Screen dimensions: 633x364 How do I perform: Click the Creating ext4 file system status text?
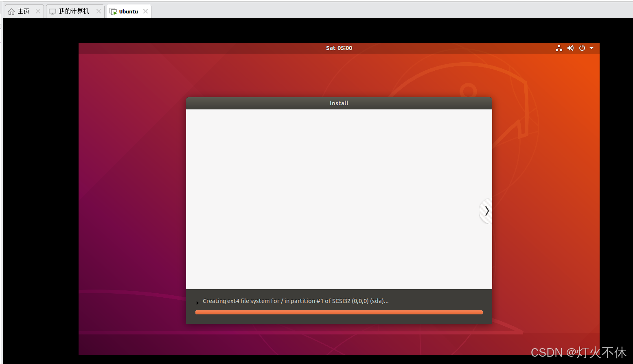(x=296, y=301)
